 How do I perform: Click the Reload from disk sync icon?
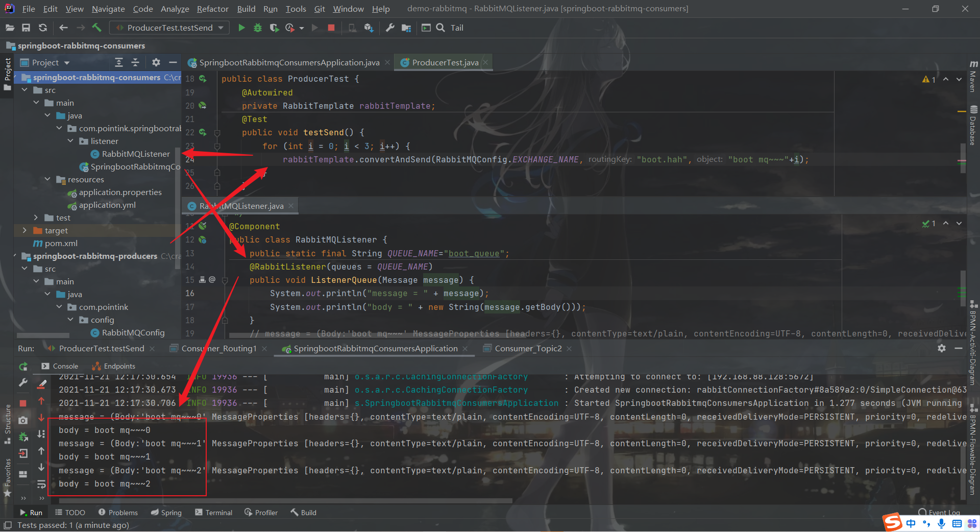point(43,28)
